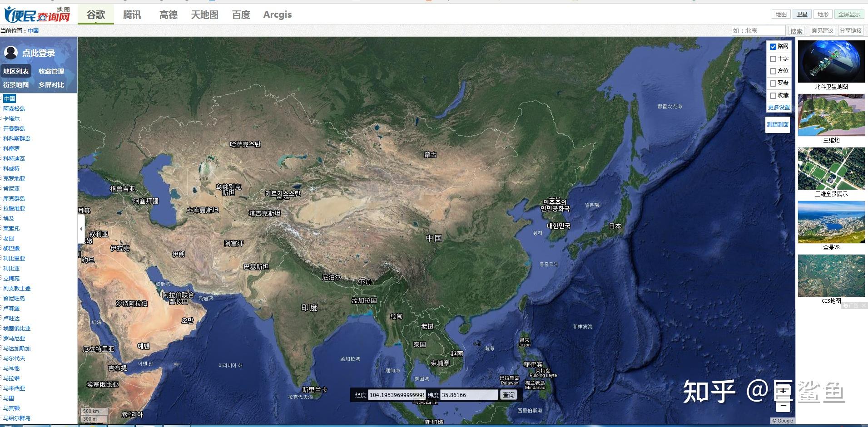Expand the 马来西亚 tree node box
Screen dimensions: 868x427
1,388
